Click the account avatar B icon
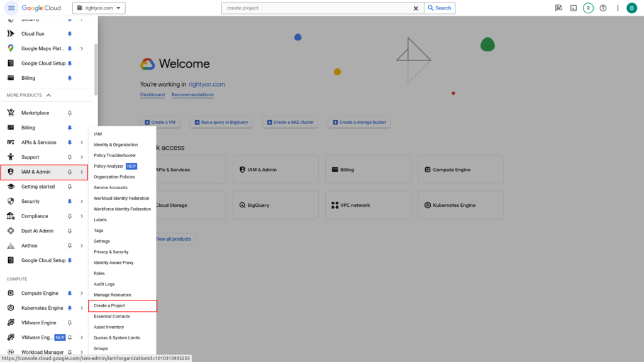Viewport: 644px width, 362px height. coord(631,8)
